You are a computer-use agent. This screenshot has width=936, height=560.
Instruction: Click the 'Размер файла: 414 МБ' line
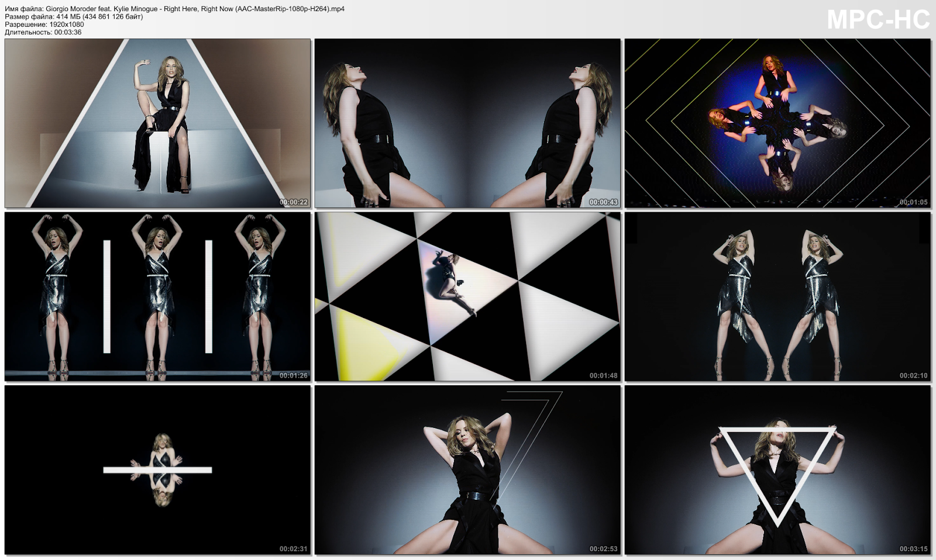pyautogui.click(x=74, y=17)
